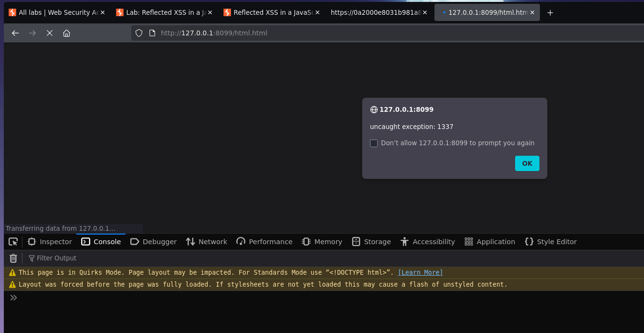Click the forward navigation arrow
The height and width of the screenshot is (333, 644).
tap(32, 33)
